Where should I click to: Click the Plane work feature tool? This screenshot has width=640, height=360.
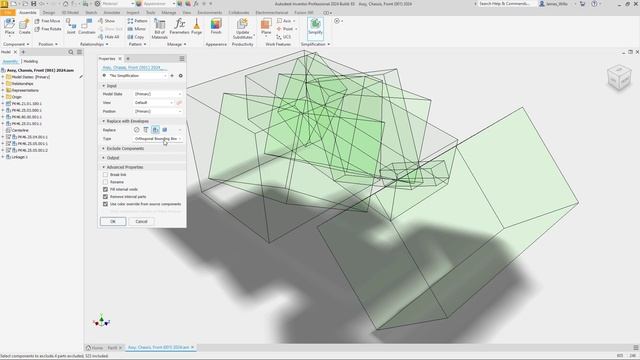pos(266,27)
